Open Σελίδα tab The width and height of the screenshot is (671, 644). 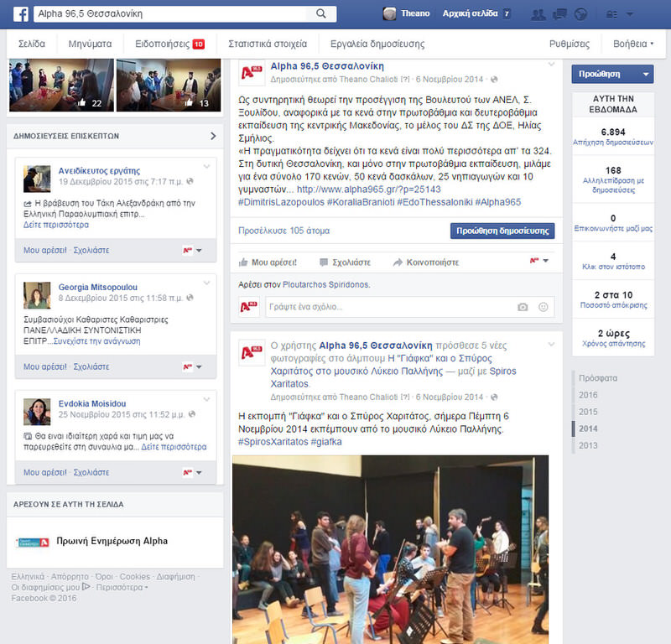point(32,44)
